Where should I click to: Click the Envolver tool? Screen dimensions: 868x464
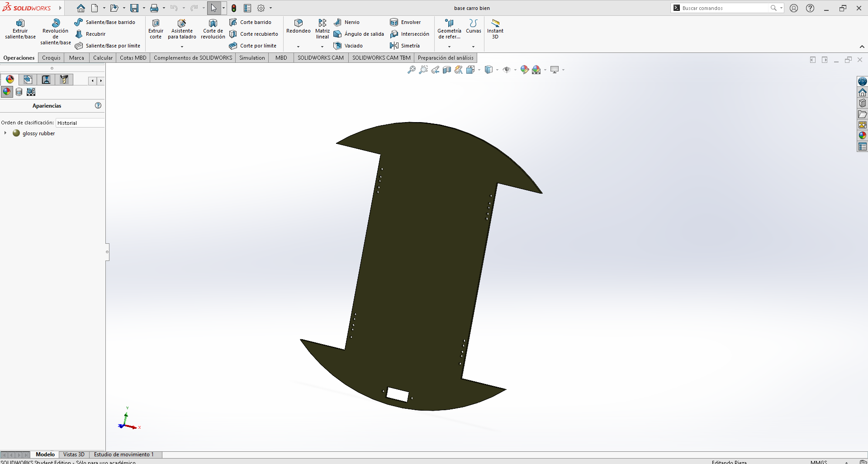[406, 22]
